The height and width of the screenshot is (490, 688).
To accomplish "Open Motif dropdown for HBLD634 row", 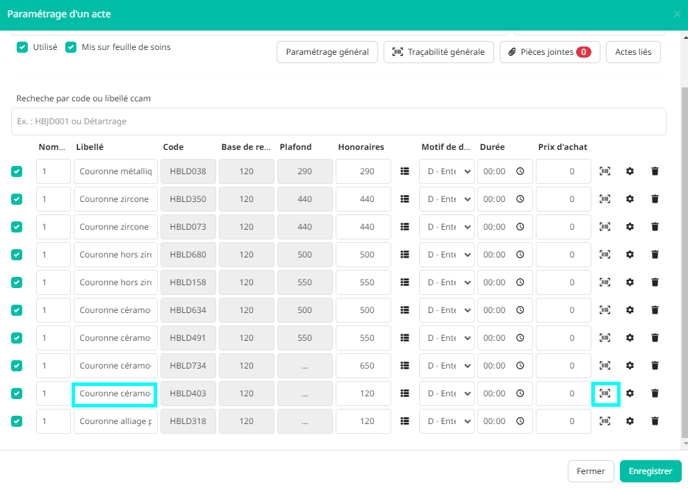I will (447, 310).
